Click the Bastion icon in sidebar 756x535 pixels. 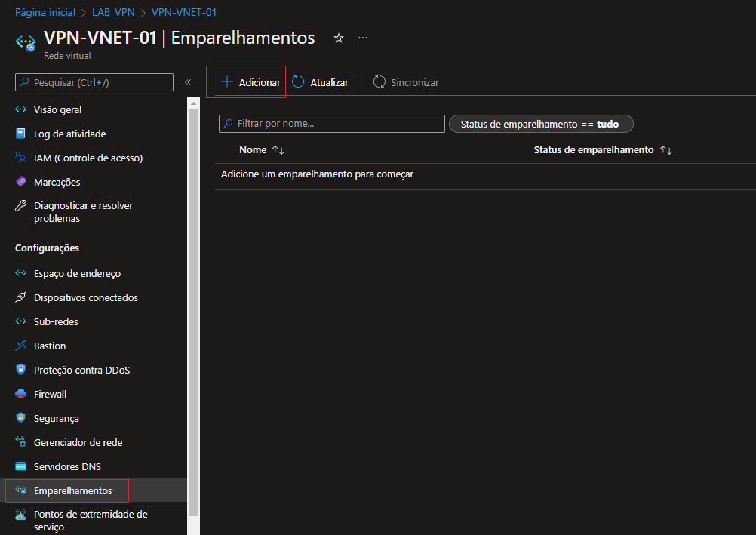click(20, 346)
